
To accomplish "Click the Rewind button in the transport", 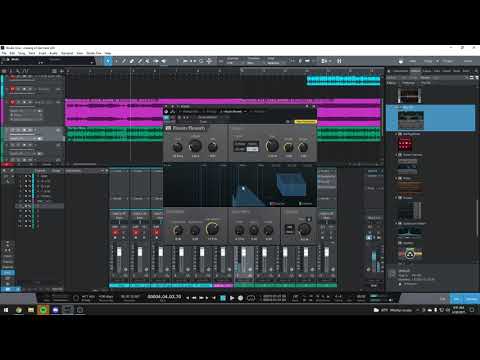I will tap(194, 298).
